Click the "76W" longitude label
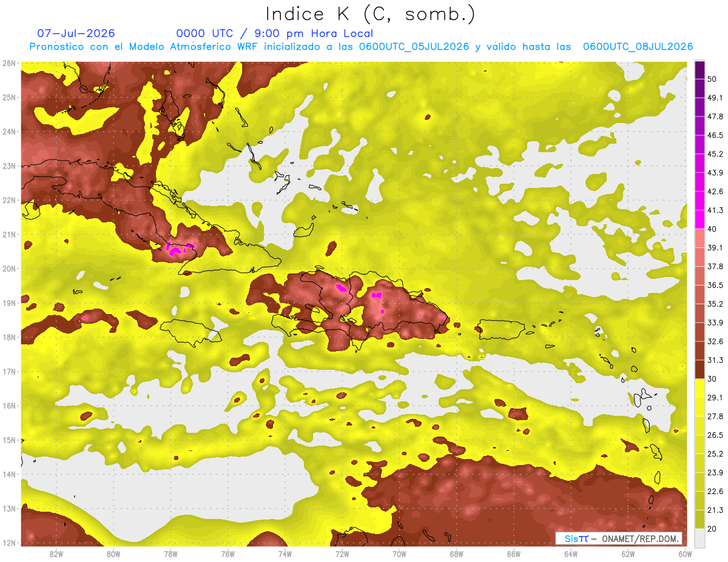This screenshot has width=728, height=562. point(228,554)
